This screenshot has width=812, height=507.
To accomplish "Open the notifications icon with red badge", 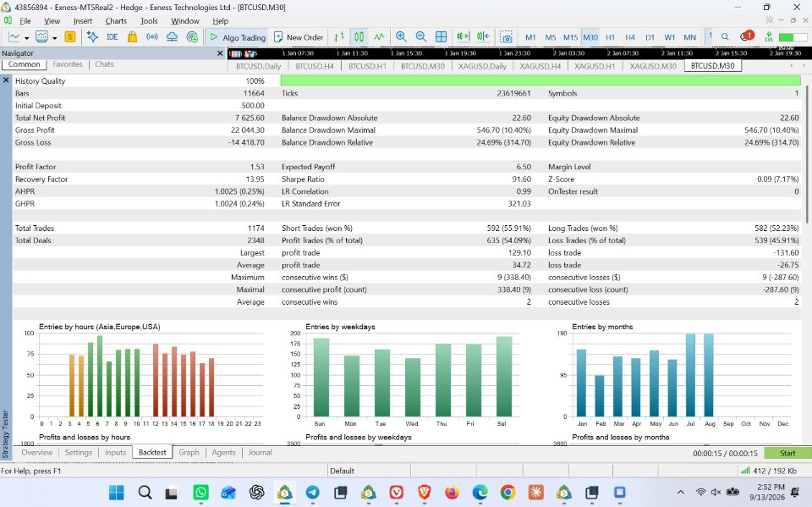I will (x=747, y=36).
